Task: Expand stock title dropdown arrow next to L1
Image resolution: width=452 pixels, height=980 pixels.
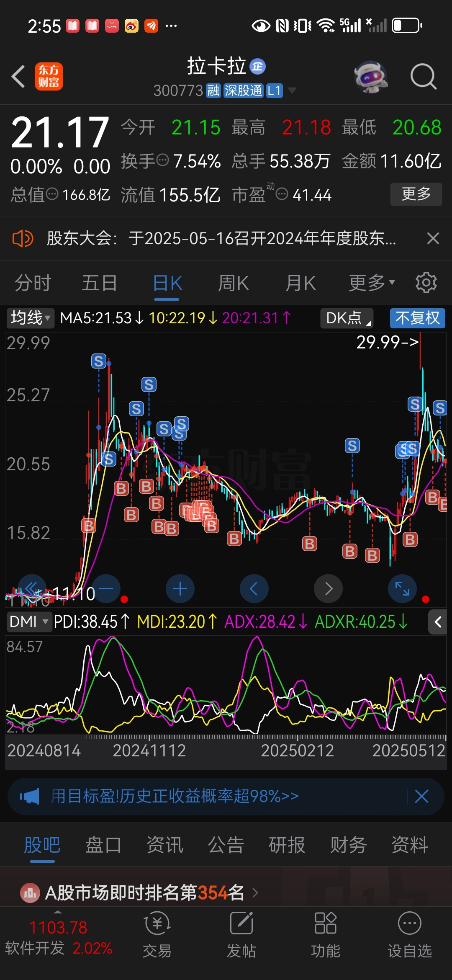Action: click(x=292, y=90)
